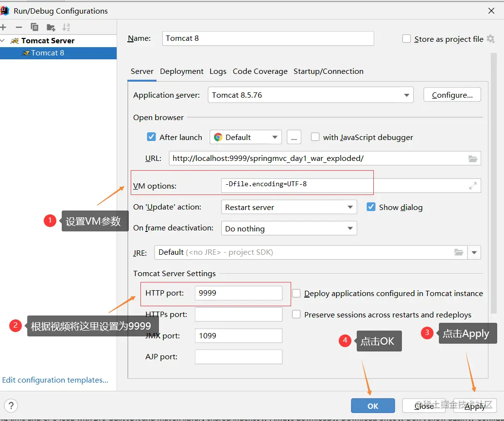Image resolution: width=504 pixels, height=421 pixels.
Task: Open the Logs tab
Action: click(218, 71)
